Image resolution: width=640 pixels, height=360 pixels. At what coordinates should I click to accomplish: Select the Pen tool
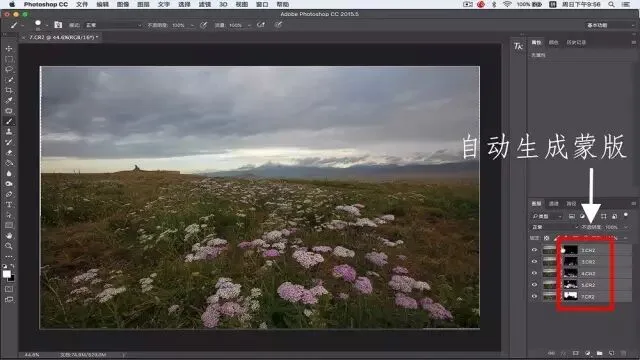[9, 194]
